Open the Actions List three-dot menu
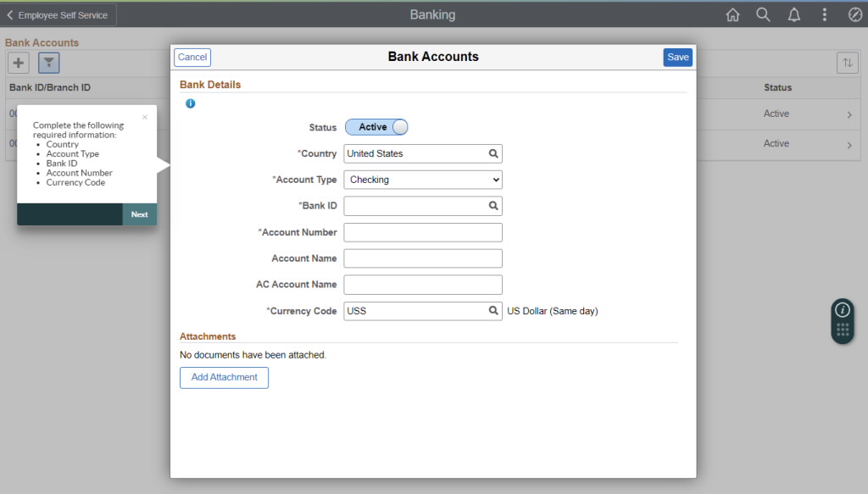This screenshot has height=494, width=868. coord(824,14)
